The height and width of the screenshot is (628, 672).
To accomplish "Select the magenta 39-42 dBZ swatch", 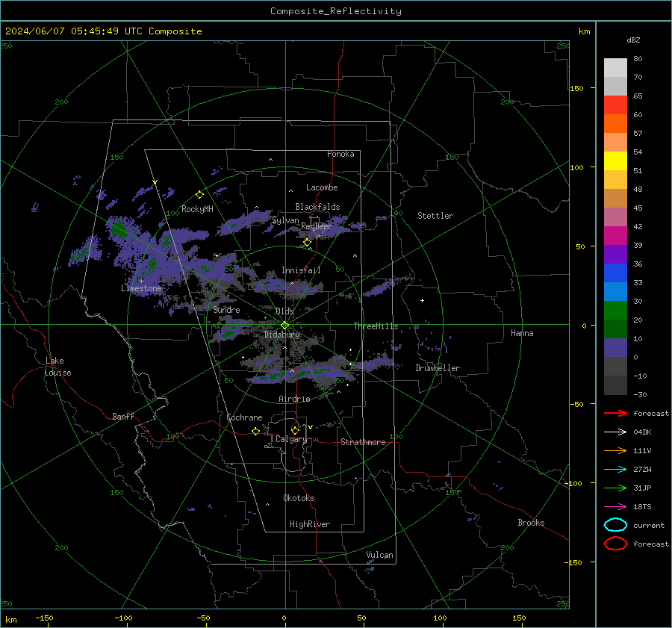I will [615, 236].
